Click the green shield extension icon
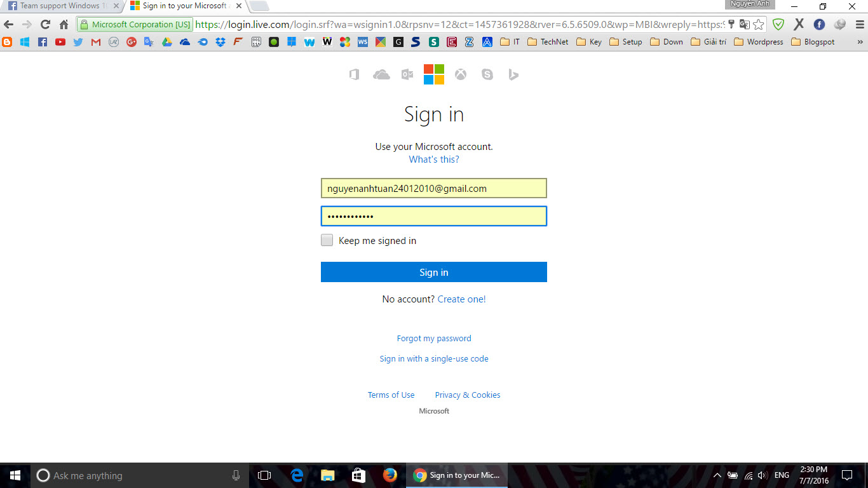 (778, 25)
